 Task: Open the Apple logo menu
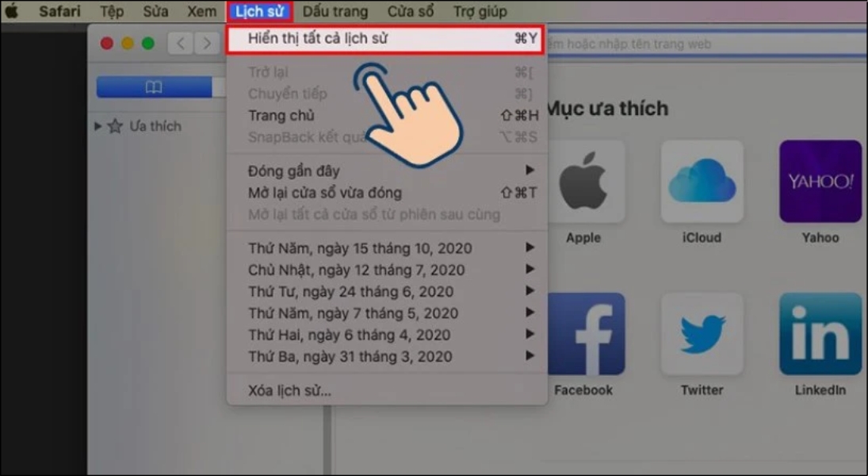10,11
